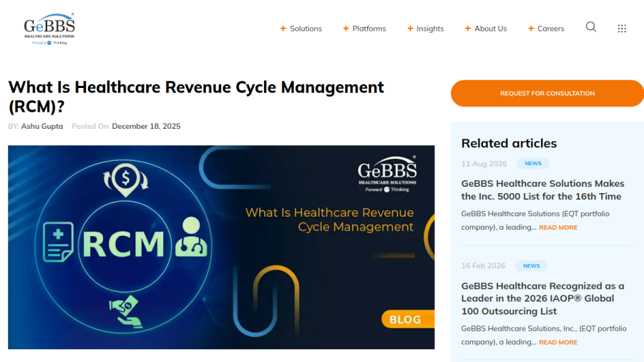Expand the plus icon beside About Us

pos(467,29)
